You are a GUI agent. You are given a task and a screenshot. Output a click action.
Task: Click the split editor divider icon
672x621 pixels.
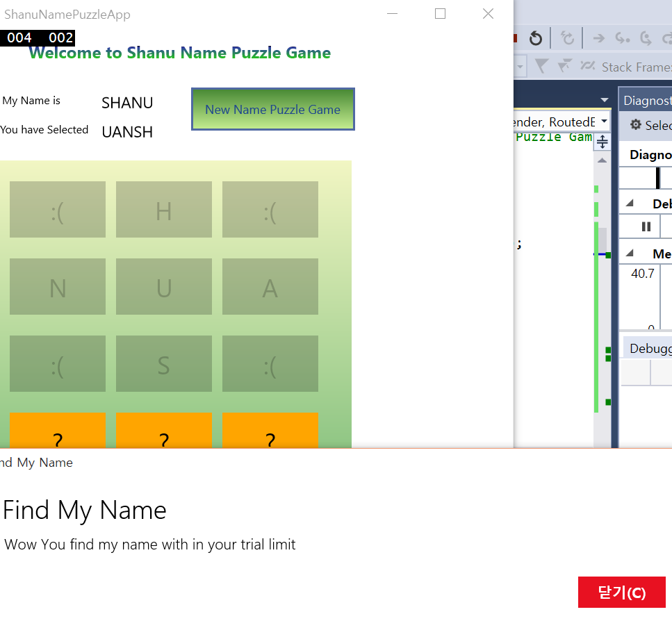[x=602, y=141]
